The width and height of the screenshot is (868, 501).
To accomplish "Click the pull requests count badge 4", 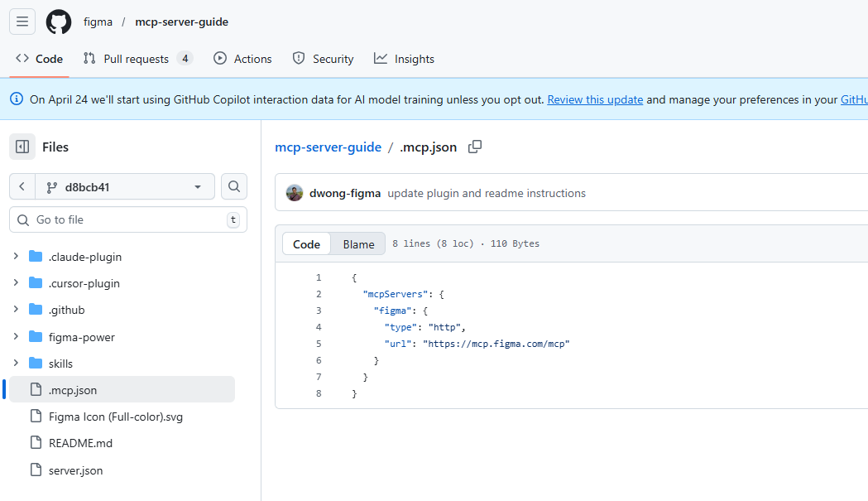I will [185, 59].
